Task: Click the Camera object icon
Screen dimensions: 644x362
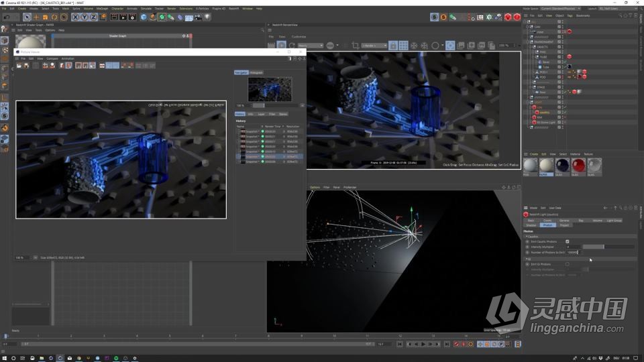Action: pyautogui.click(x=199, y=17)
